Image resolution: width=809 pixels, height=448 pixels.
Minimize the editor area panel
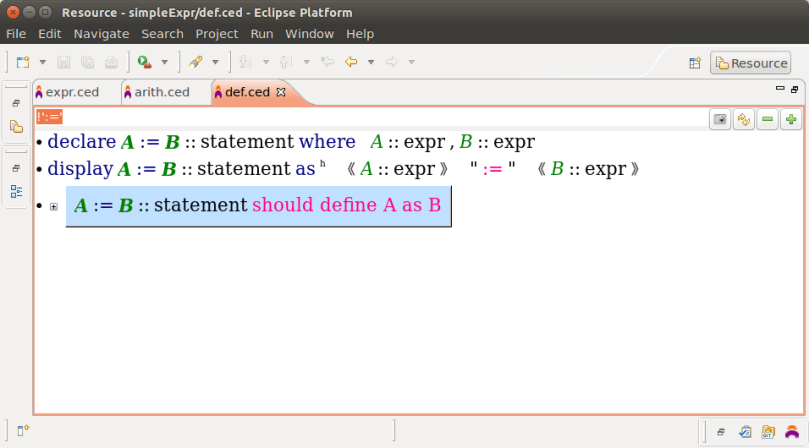coord(780,89)
